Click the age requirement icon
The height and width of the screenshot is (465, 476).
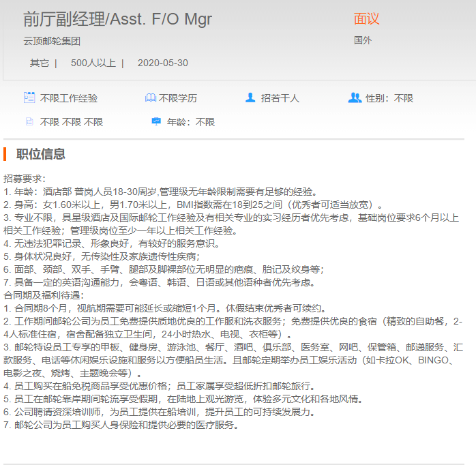(156, 122)
